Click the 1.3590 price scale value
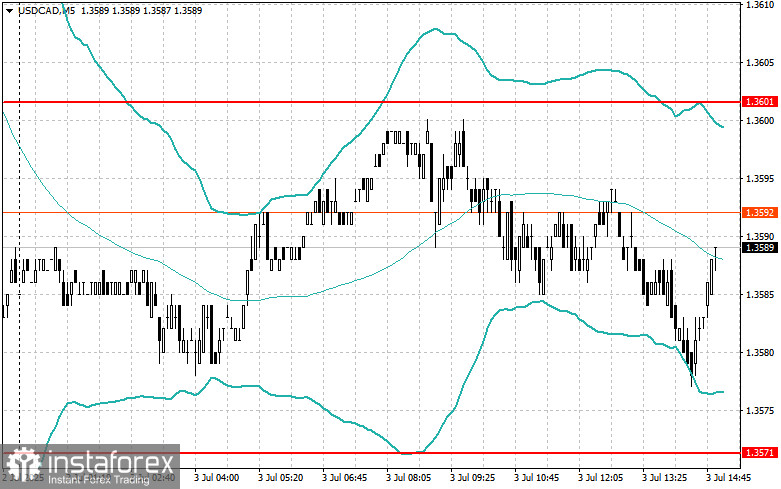This screenshot has height=489, width=781. click(760, 237)
